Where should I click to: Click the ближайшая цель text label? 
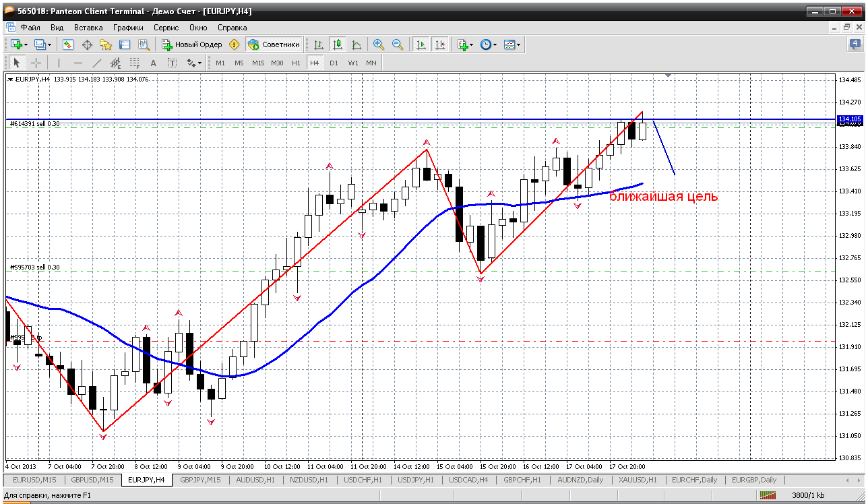pyautogui.click(x=664, y=197)
